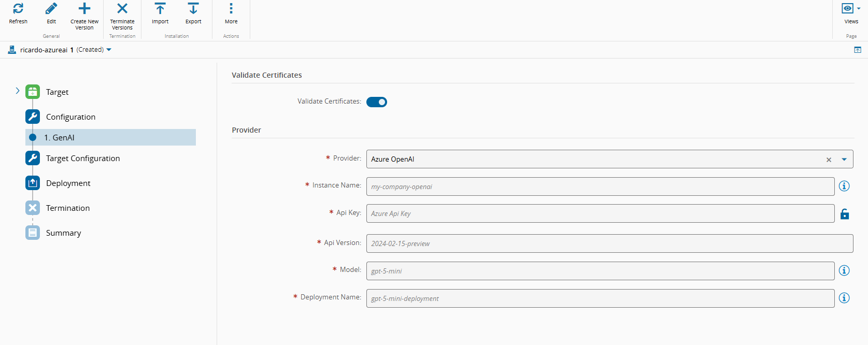The image size is (868, 345).
Task: Expand the Target tree node chevron
Action: [18, 91]
